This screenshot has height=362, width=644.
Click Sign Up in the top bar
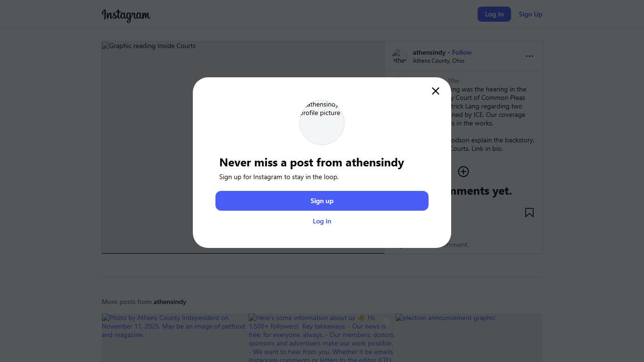(x=530, y=14)
